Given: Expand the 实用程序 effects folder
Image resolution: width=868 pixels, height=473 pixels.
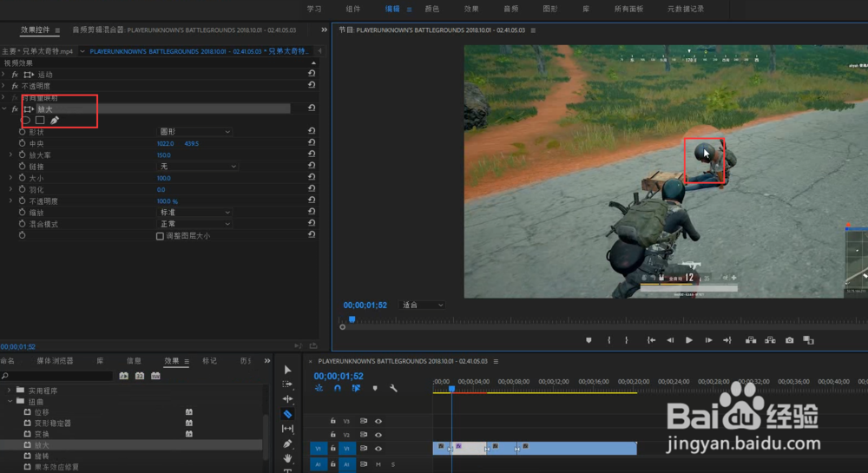Looking at the screenshot, I should pos(9,391).
